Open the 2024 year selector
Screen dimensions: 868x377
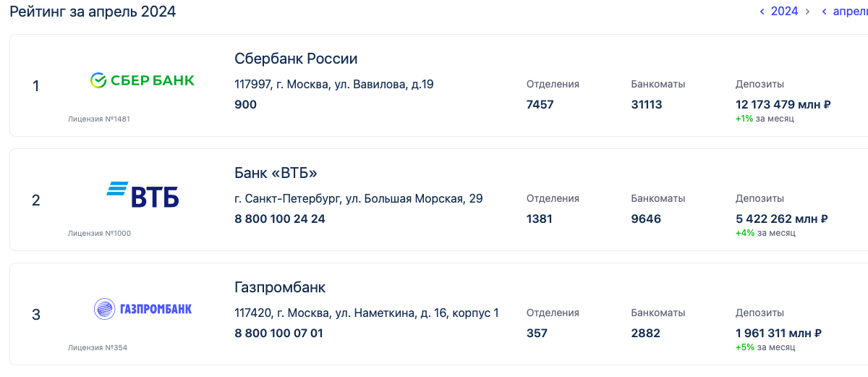pyautogui.click(x=784, y=12)
